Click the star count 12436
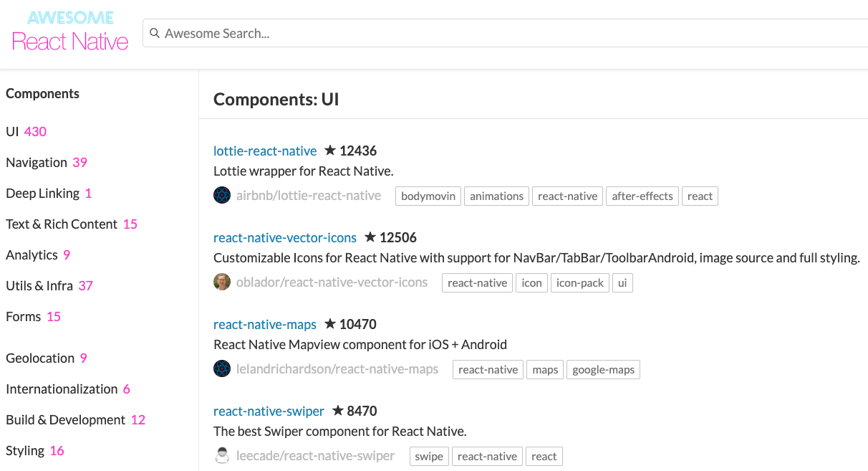 (358, 151)
